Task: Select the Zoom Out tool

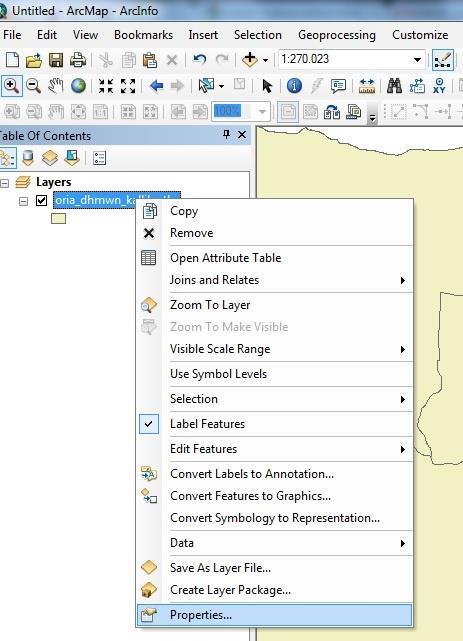Action: pyautogui.click(x=34, y=86)
